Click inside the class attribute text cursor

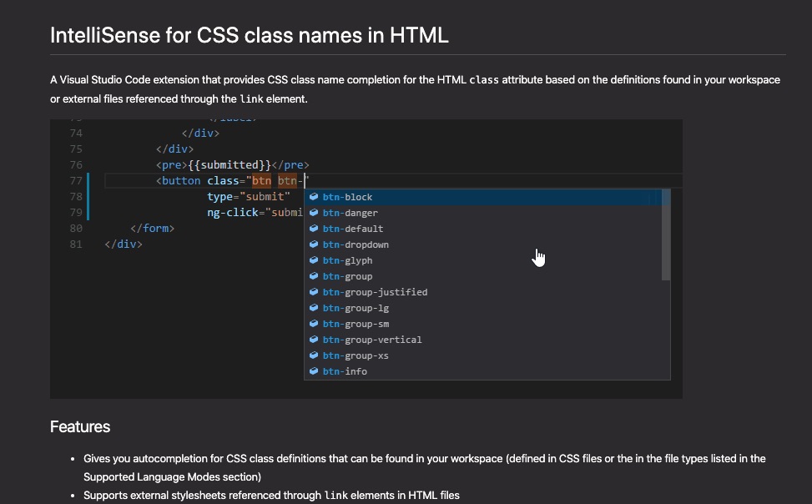pyautogui.click(x=304, y=180)
